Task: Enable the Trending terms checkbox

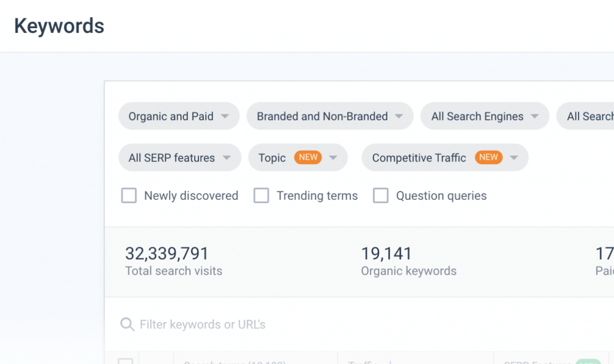Action: pos(261,195)
